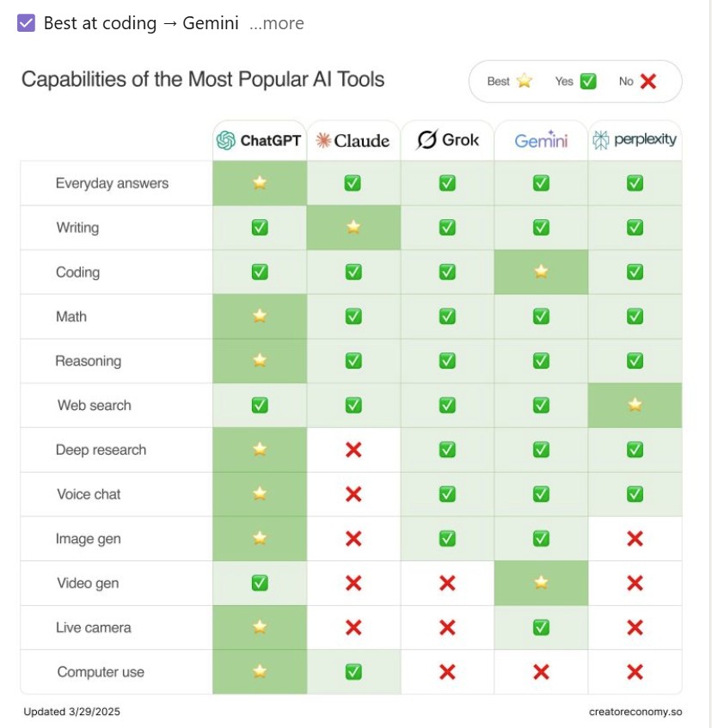Click the purple checkbox beside Best at coding

[x=26, y=23]
